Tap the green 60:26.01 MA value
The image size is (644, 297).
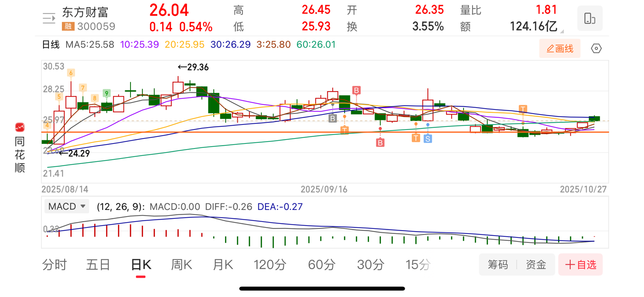pyautogui.click(x=316, y=44)
